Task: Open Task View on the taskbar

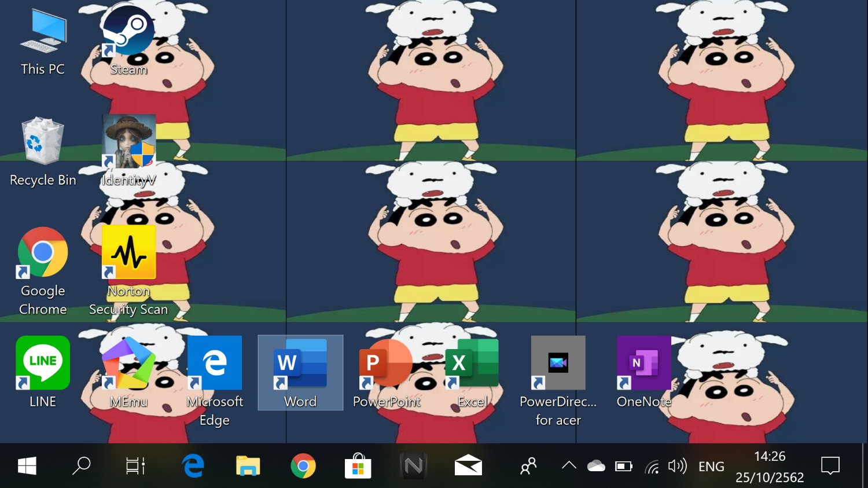Action: 135,466
